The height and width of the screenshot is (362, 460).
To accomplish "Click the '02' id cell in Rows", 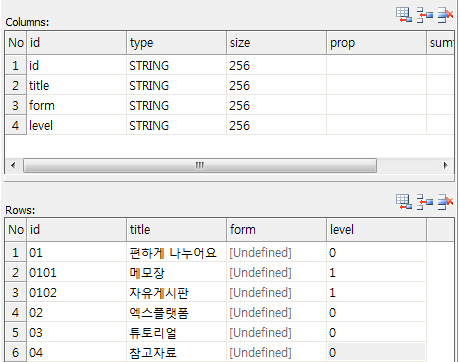I will tap(76, 312).
